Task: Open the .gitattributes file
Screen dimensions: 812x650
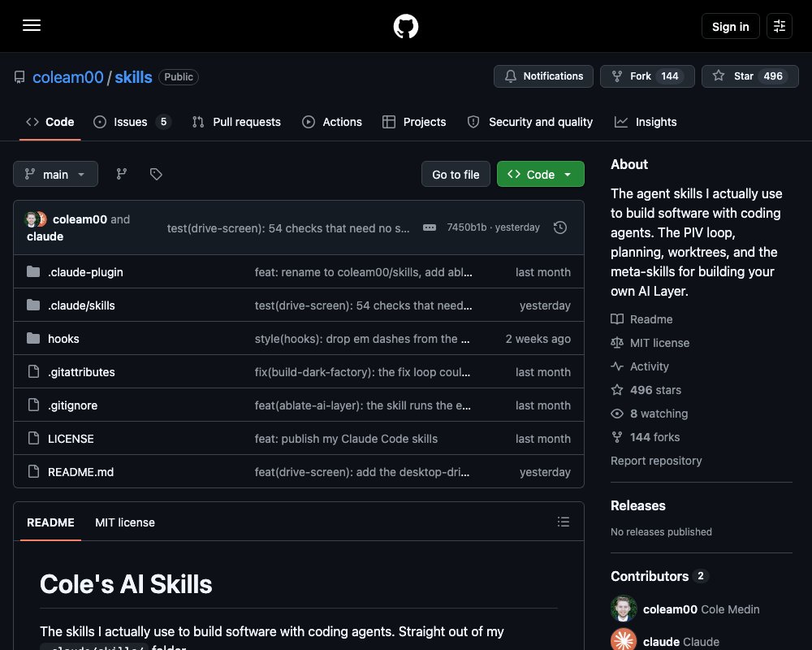Action: coord(81,371)
